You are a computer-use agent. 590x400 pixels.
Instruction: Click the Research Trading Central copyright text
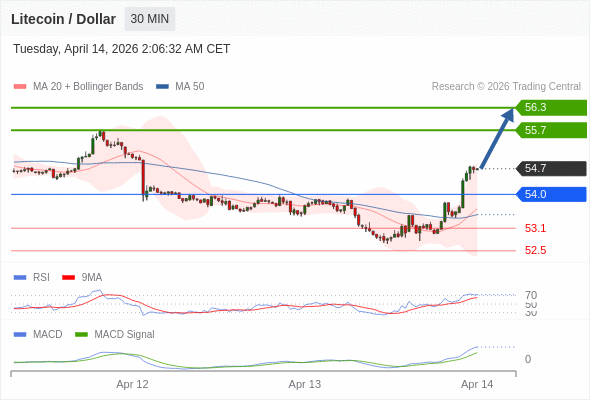coord(506,87)
